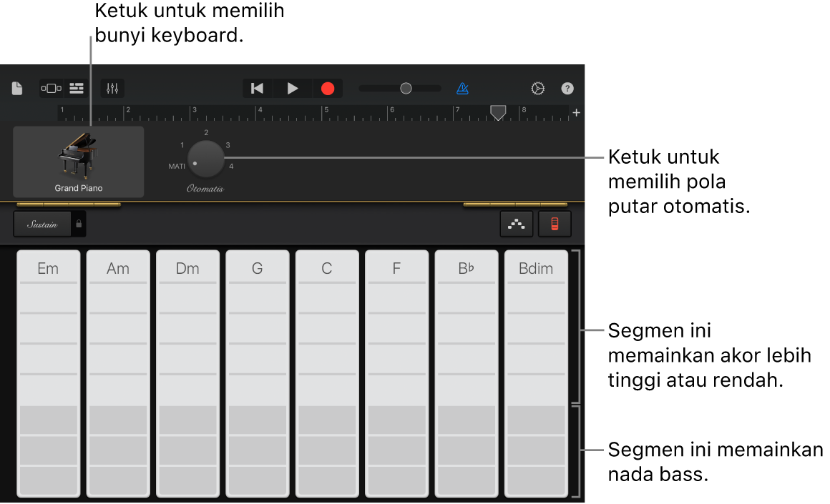Play the Em chord strip
Viewport: 830px width, 504px height.
(48, 372)
